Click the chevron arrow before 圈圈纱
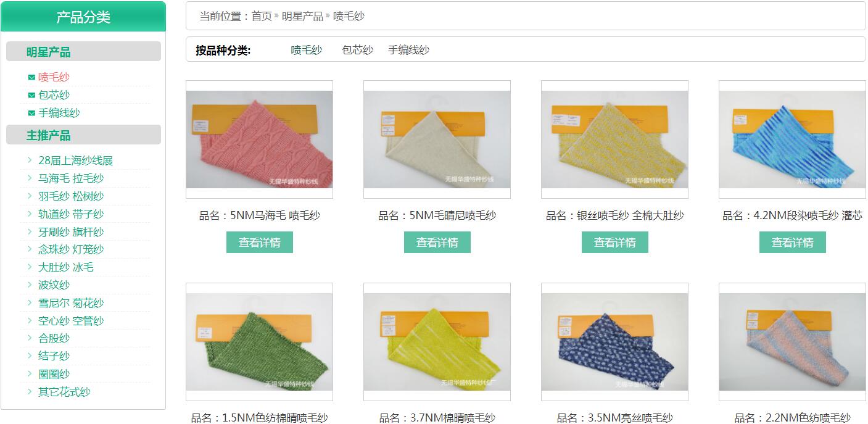The height and width of the screenshot is (424, 868). [30, 373]
